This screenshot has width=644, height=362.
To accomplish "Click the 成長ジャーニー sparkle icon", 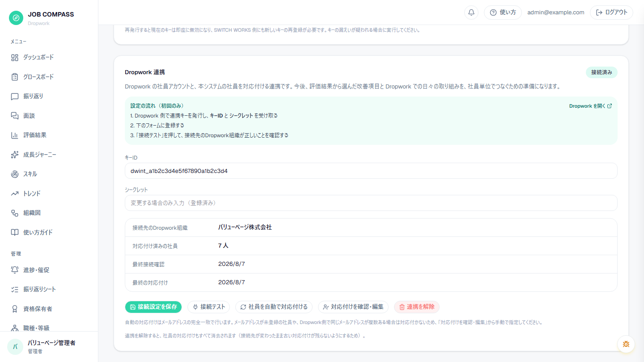I will [x=15, y=155].
